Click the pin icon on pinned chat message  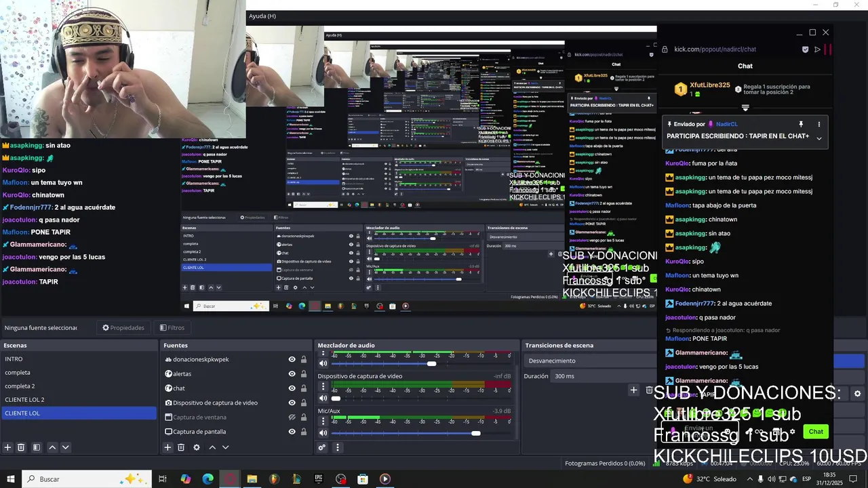[801, 124]
